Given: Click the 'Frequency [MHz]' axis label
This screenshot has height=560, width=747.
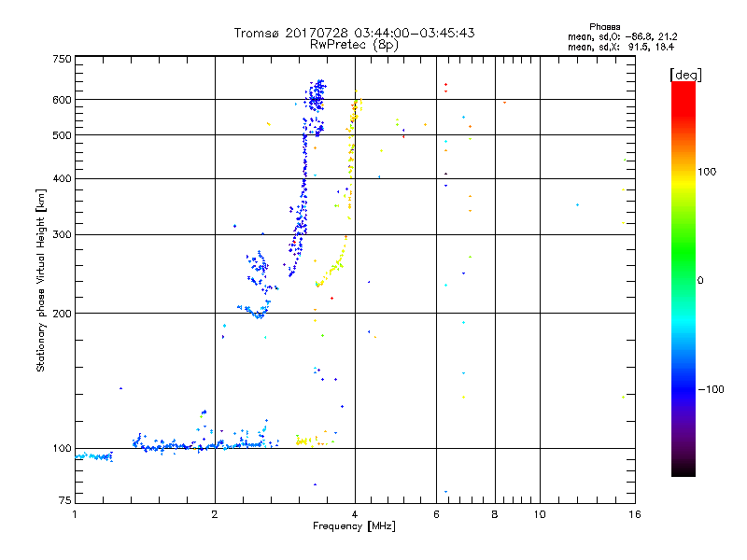Looking at the screenshot, I should [354, 526].
